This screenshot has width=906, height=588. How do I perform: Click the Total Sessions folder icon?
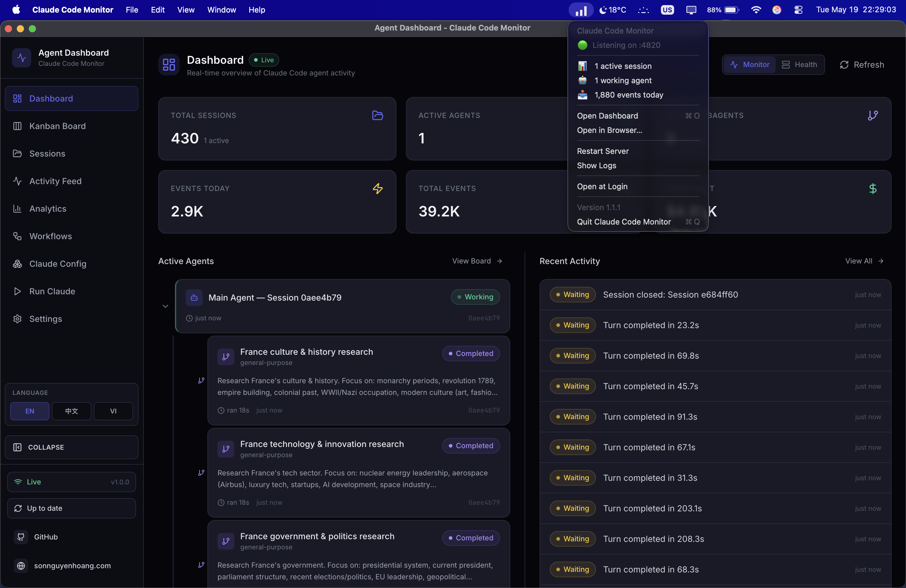(377, 115)
